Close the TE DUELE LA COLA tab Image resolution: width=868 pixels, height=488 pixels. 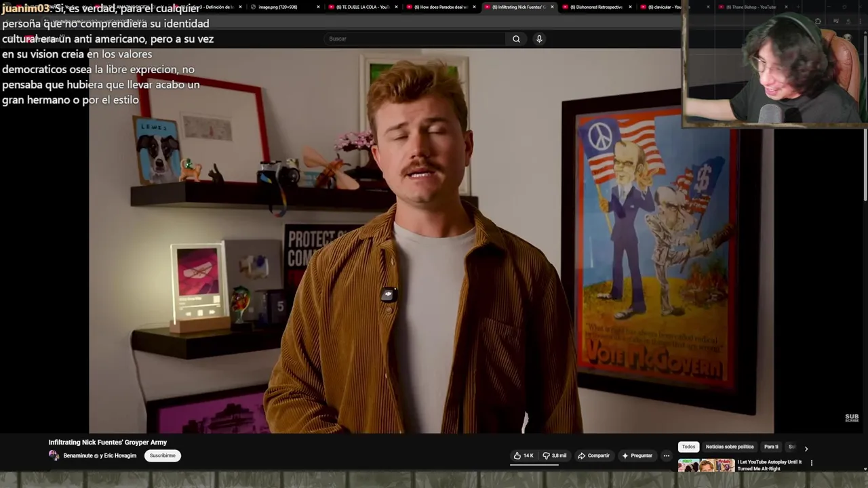tap(396, 7)
